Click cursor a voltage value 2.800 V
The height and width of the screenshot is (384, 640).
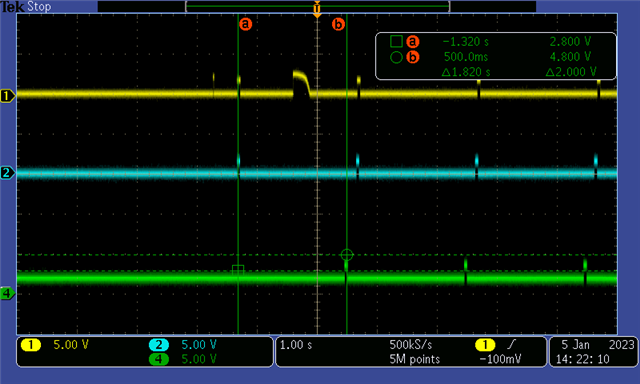(x=570, y=42)
